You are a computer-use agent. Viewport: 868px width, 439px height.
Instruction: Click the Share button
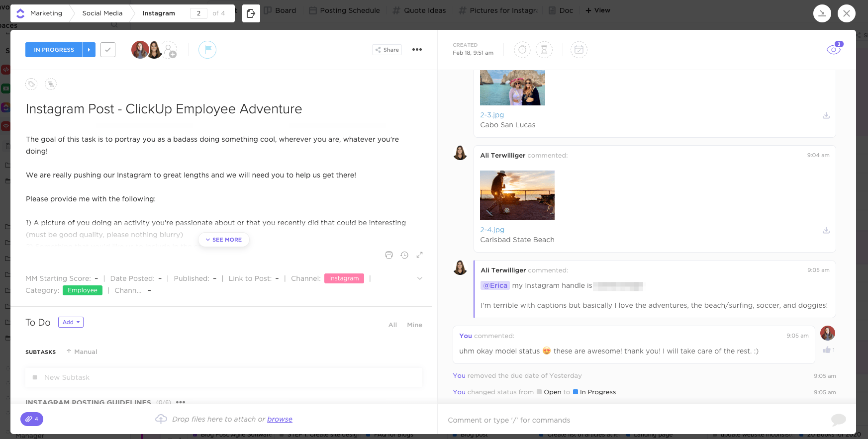(x=387, y=50)
